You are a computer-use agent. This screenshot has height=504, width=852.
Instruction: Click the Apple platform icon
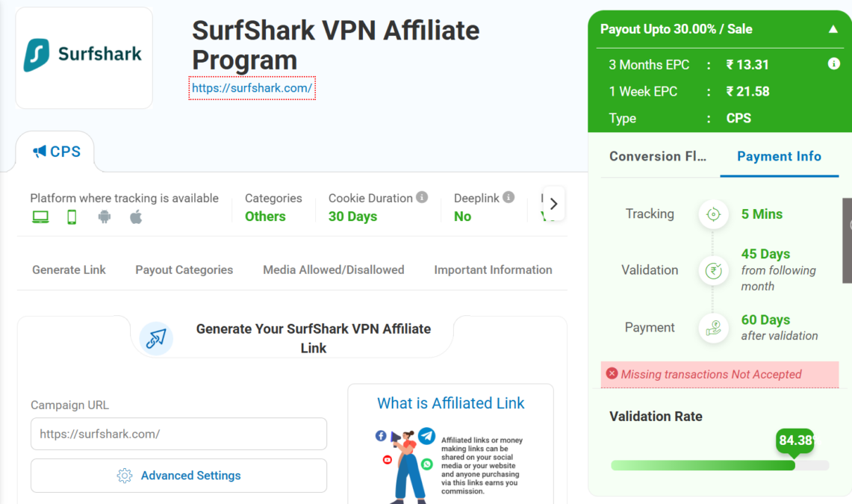point(136,217)
